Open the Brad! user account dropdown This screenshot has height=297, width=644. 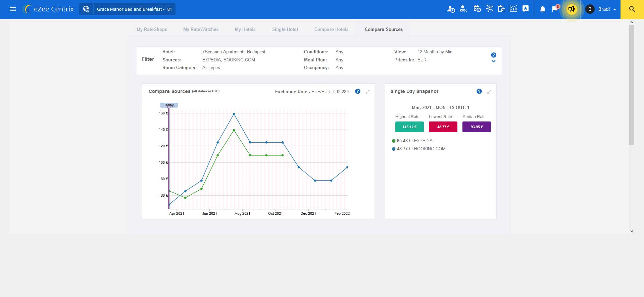tap(603, 9)
